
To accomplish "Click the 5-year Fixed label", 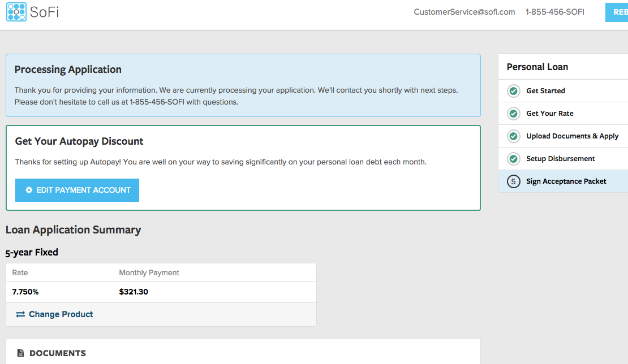I will [x=32, y=253].
